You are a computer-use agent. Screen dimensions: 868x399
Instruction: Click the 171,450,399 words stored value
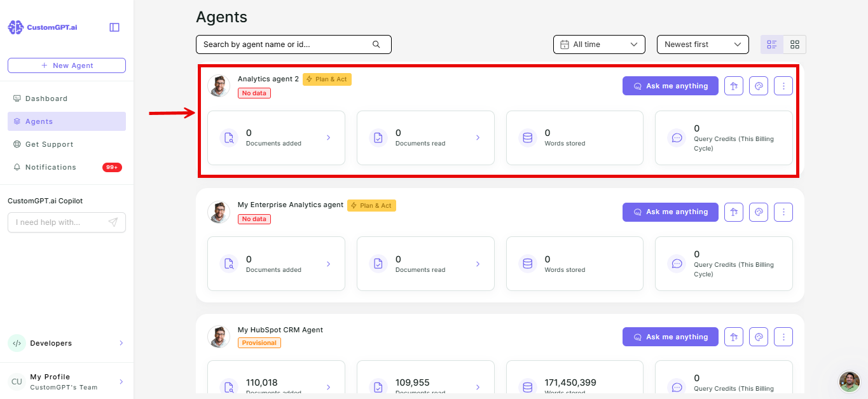tap(570, 382)
